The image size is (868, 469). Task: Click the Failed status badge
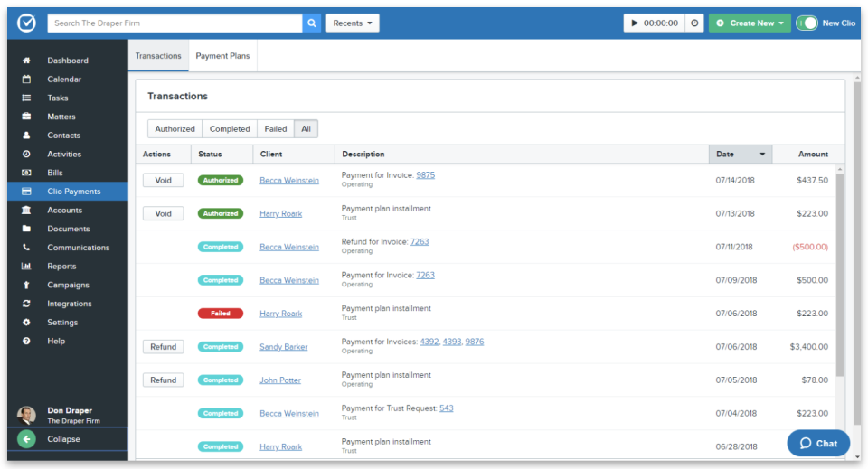coord(221,314)
